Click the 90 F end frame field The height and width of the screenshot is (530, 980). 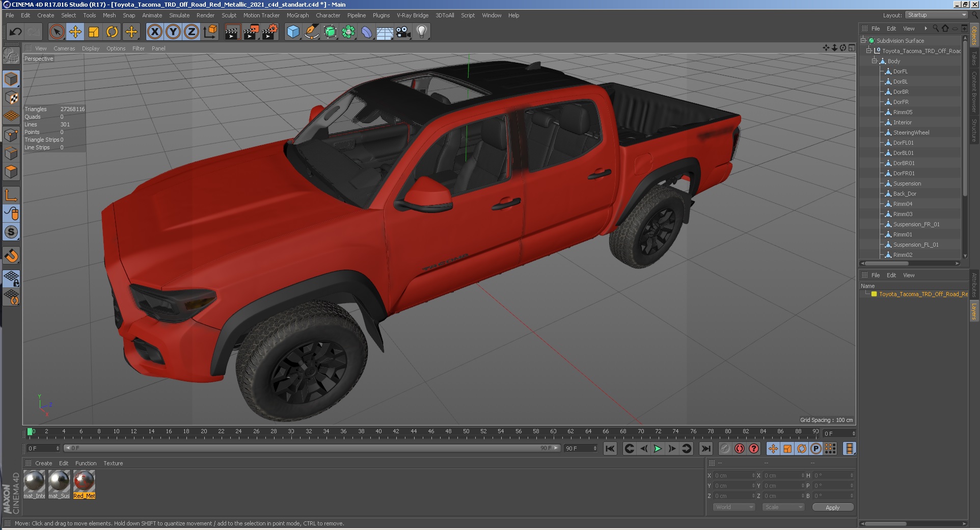click(581, 448)
